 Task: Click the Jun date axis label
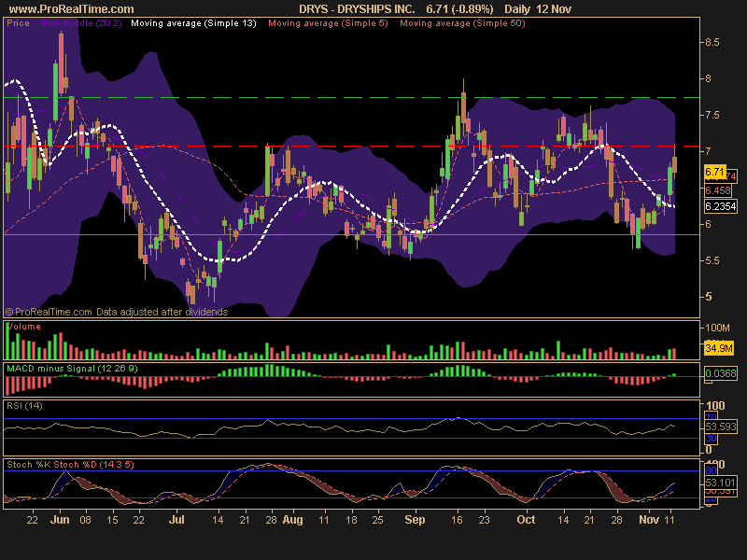pyautogui.click(x=60, y=520)
